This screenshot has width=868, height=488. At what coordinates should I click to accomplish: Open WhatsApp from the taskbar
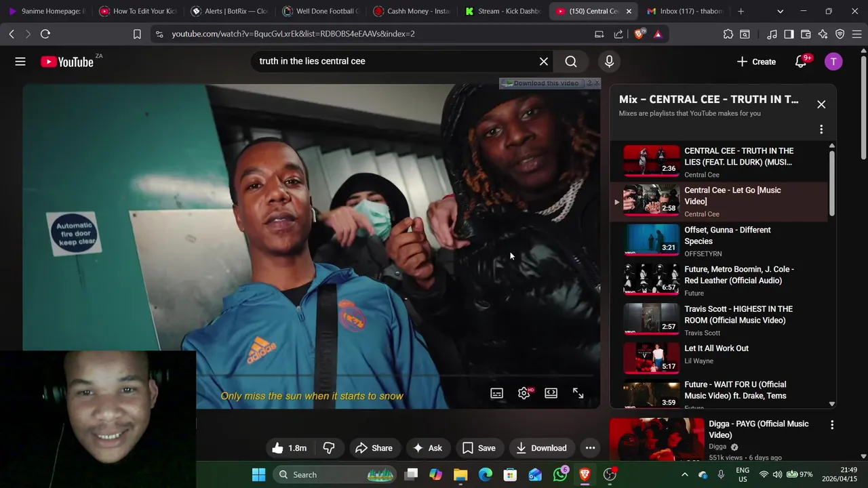pos(560,474)
